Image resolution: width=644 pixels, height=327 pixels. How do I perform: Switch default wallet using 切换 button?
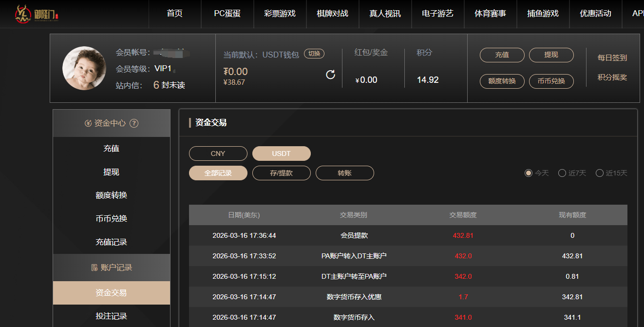[314, 54]
